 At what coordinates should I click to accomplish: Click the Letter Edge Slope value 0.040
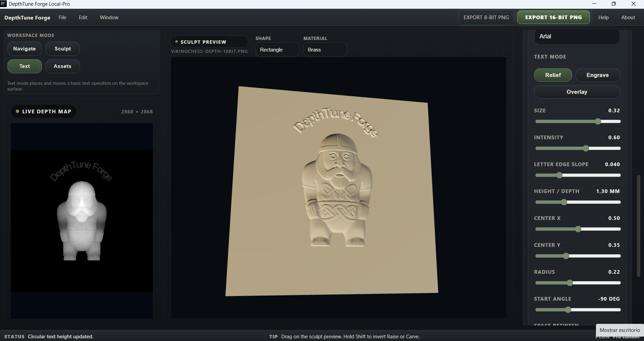pos(612,164)
